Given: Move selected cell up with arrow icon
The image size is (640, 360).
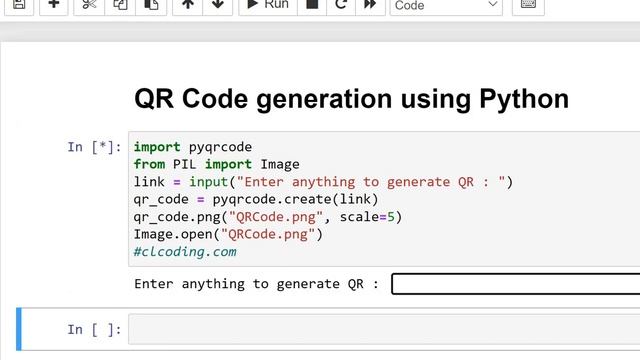Looking at the screenshot, I should [188, 5].
